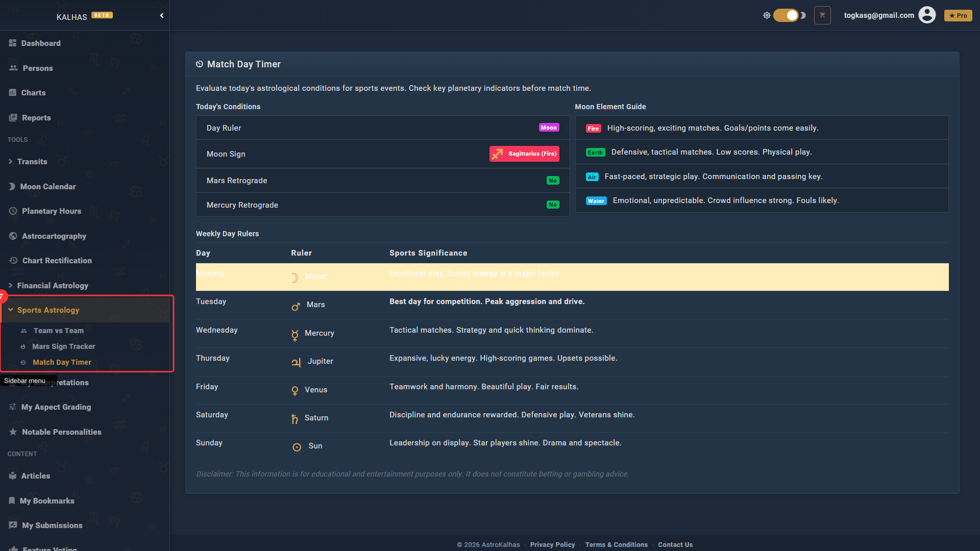Click the Pro upgrade badge button

pyautogui.click(x=958, y=15)
